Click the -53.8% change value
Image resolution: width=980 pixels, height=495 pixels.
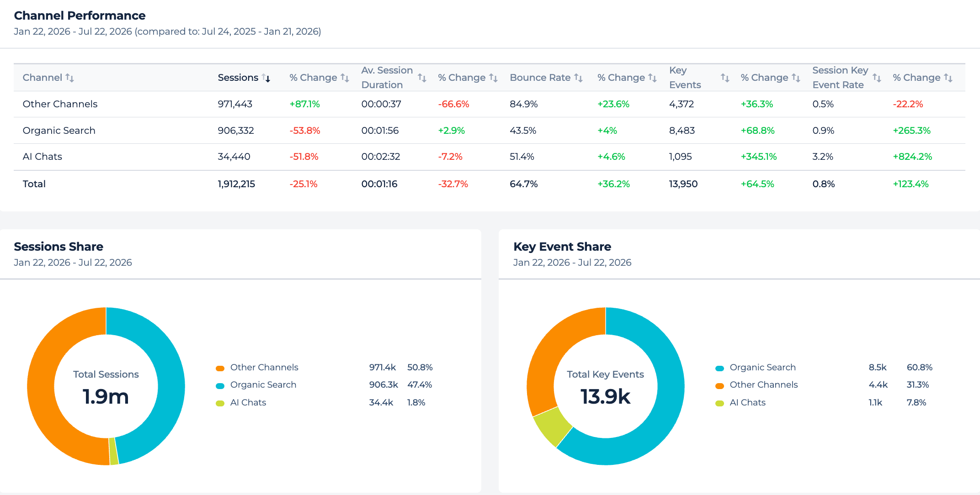point(305,131)
